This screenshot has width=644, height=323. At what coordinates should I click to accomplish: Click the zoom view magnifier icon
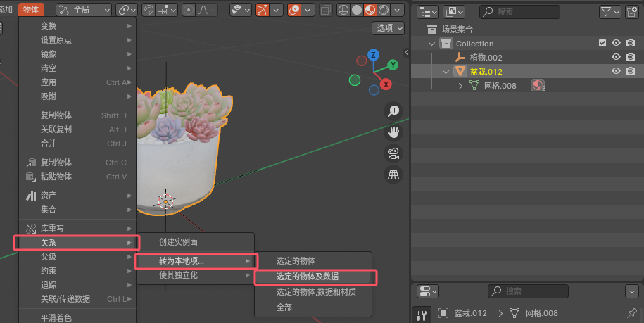coord(394,111)
